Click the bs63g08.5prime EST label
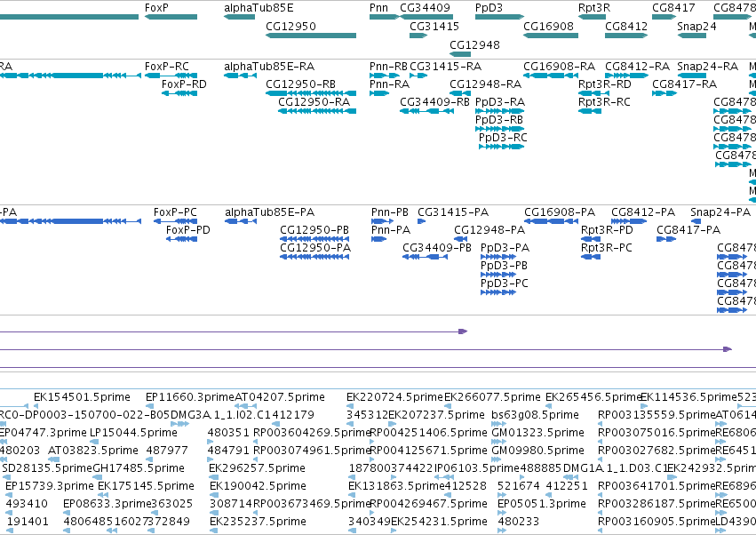The height and width of the screenshot is (535, 756). pyautogui.click(x=535, y=415)
